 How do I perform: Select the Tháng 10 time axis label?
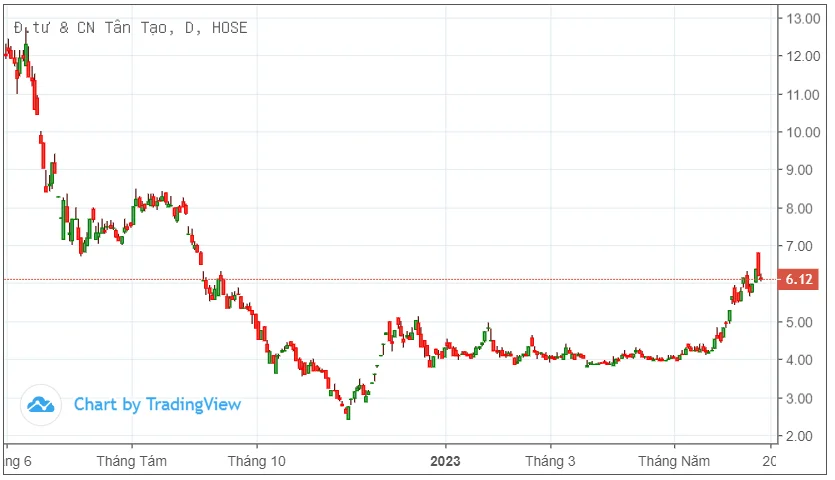pos(257,461)
